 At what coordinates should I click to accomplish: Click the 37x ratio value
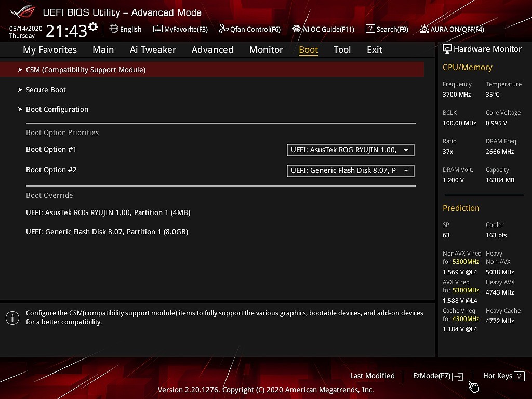point(447,152)
